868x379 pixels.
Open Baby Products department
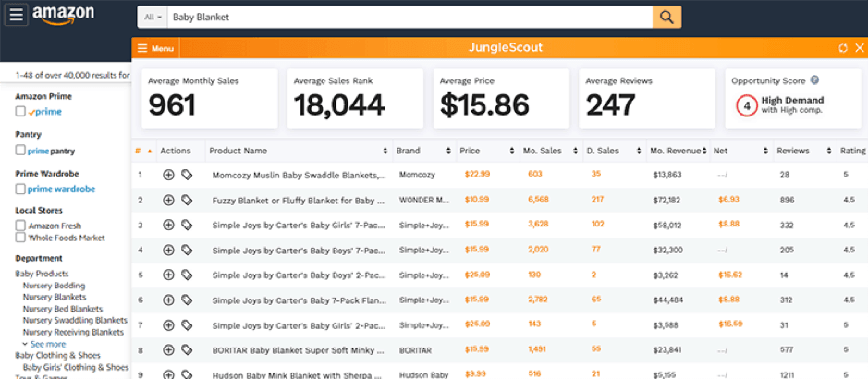[x=43, y=274]
